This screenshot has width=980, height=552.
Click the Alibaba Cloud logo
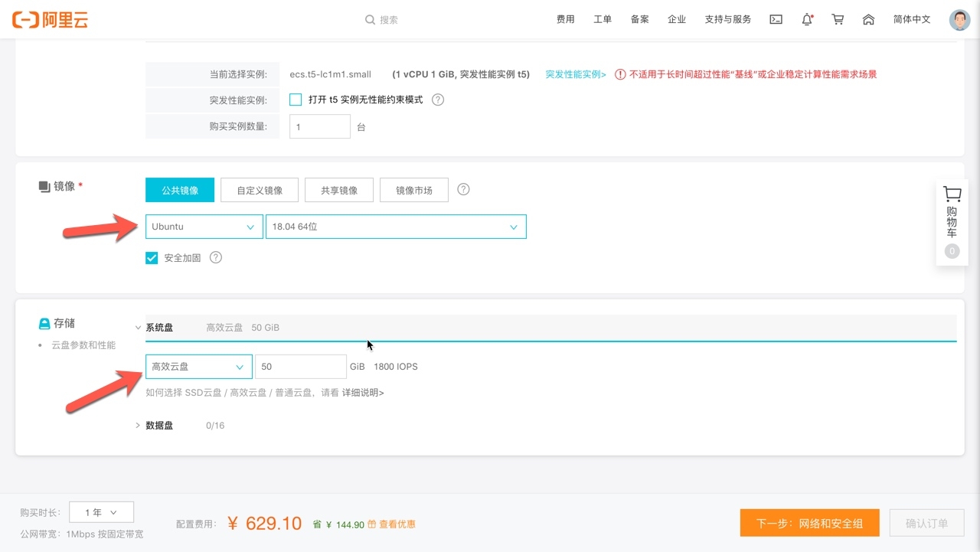coord(51,19)
